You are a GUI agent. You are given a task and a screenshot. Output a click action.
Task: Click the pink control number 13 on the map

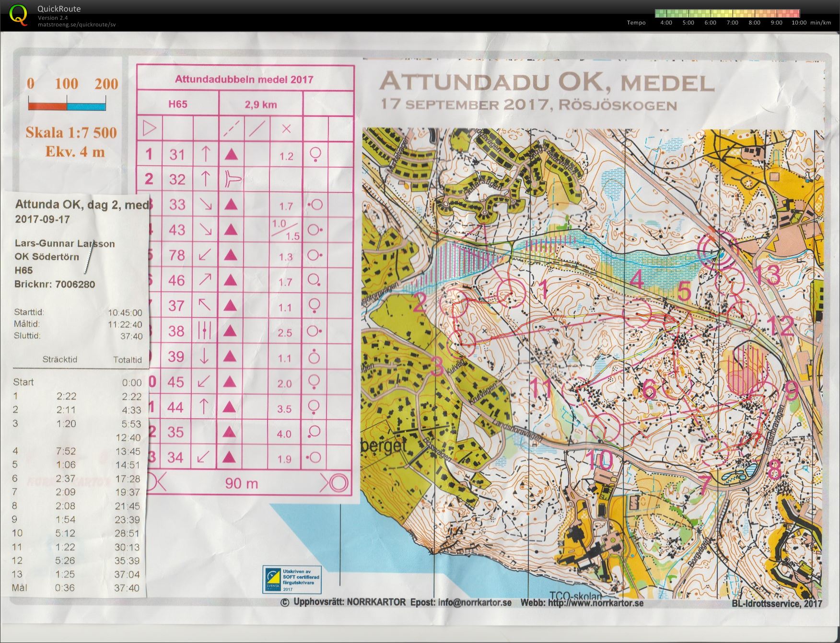[x=767, y=276]
